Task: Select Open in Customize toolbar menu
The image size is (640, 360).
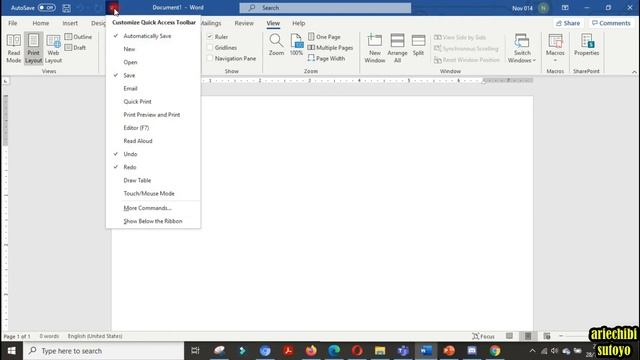Action: [153, 62]
